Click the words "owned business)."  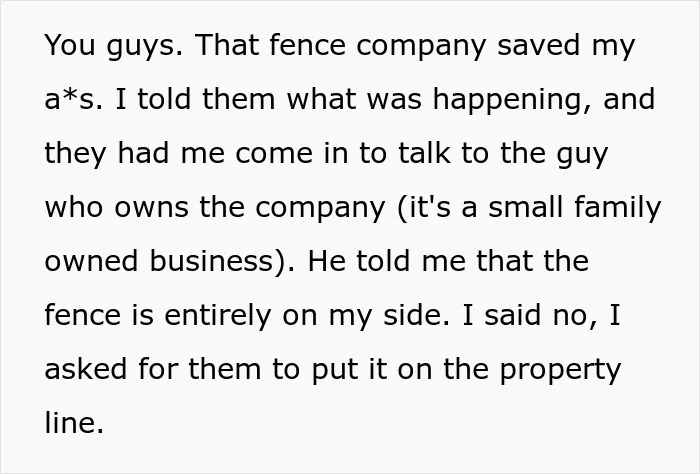point(170,261)
